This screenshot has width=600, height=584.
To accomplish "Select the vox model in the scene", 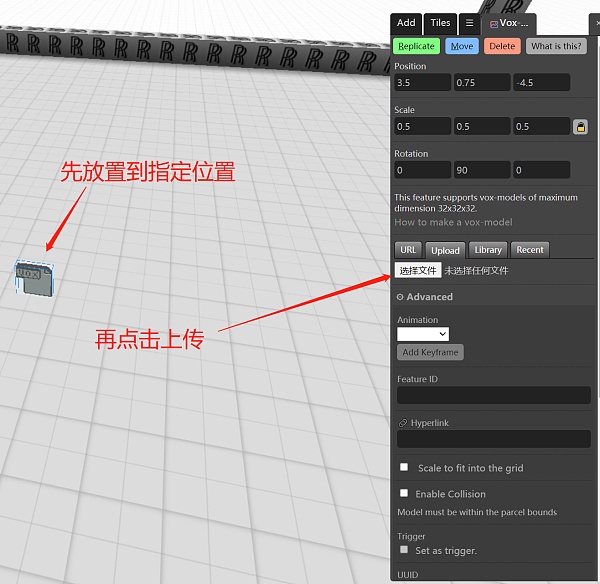I will point(34,276).
